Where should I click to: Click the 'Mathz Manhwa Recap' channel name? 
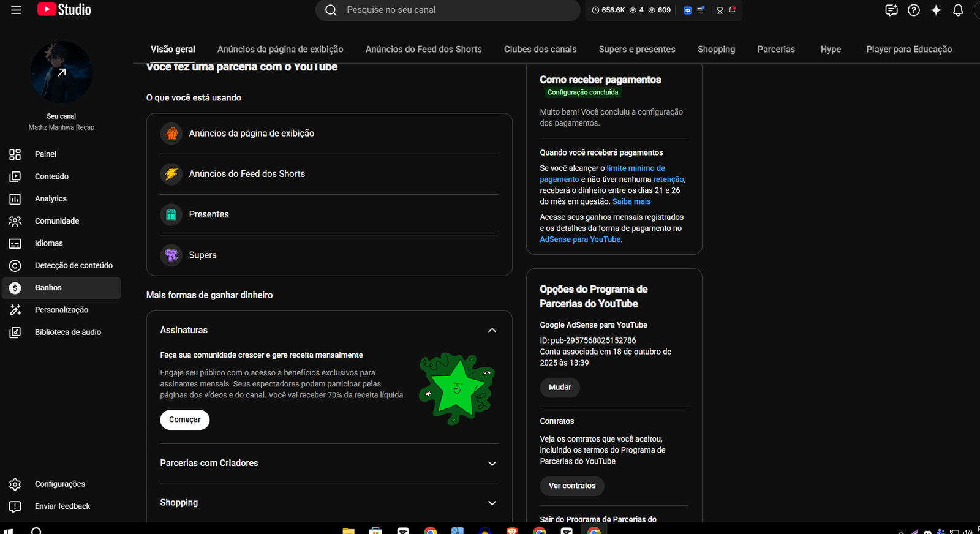(61, 127)
